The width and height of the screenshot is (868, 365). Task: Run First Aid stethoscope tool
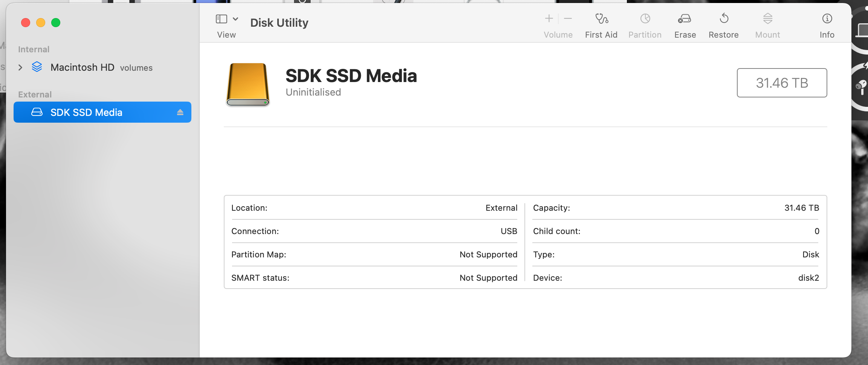[x=601, y=18]
